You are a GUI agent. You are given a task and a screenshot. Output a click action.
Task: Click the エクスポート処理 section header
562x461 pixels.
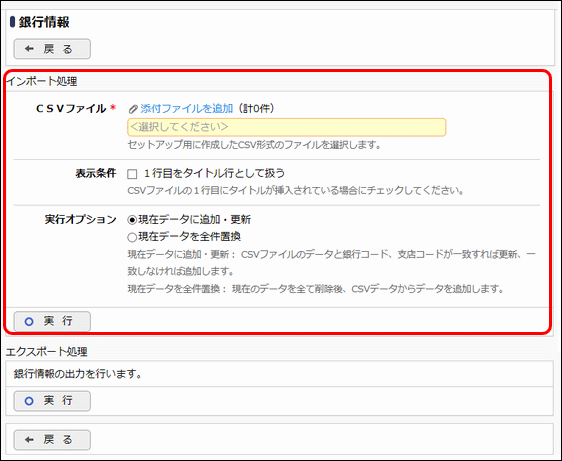47,352
